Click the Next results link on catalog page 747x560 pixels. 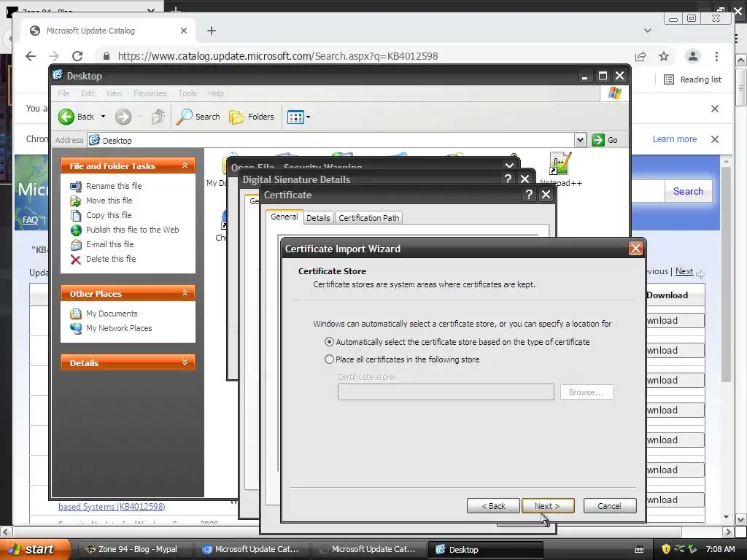684,271
